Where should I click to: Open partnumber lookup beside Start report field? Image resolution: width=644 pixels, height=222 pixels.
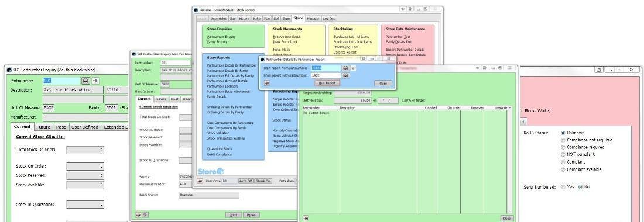(x=346, y=68)
